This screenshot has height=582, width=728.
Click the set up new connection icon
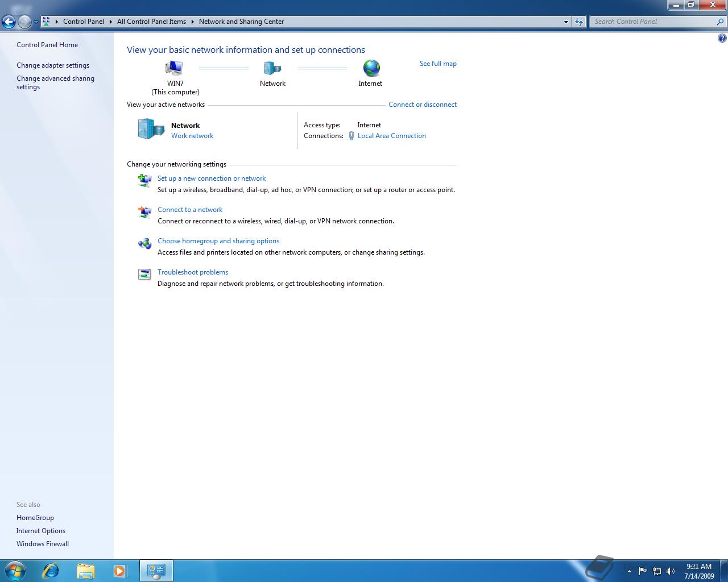[x=144, y=181]
